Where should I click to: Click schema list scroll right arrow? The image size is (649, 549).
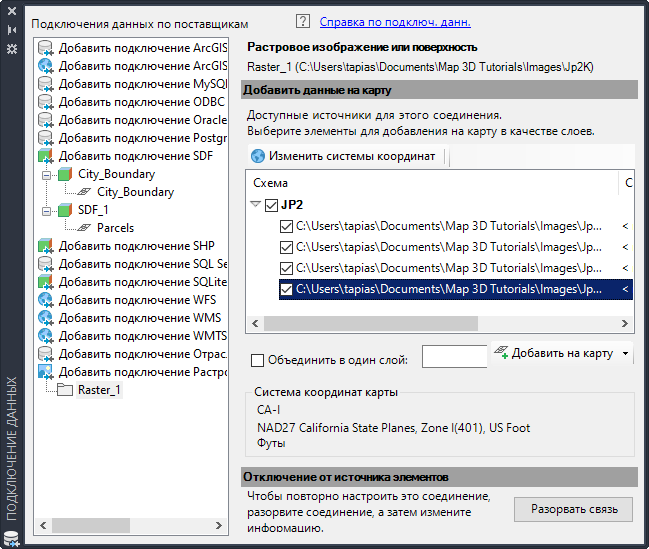(x=625, y=323)
